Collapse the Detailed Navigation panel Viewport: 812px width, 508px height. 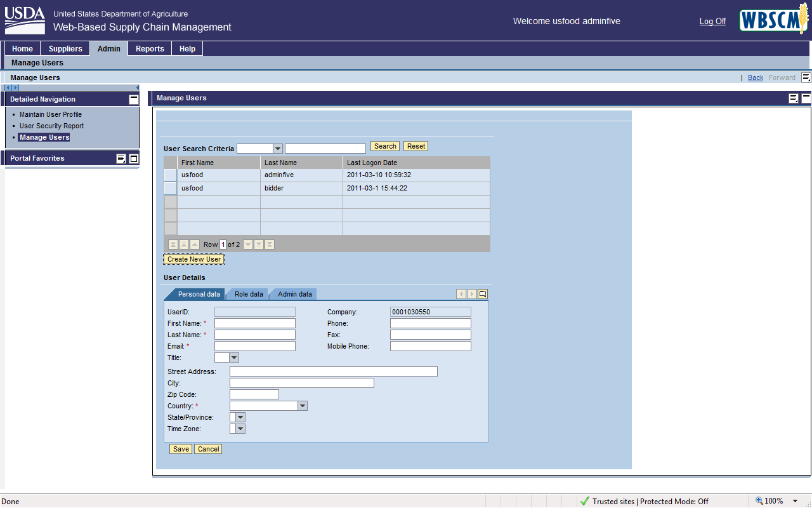(x=133, y=99)
